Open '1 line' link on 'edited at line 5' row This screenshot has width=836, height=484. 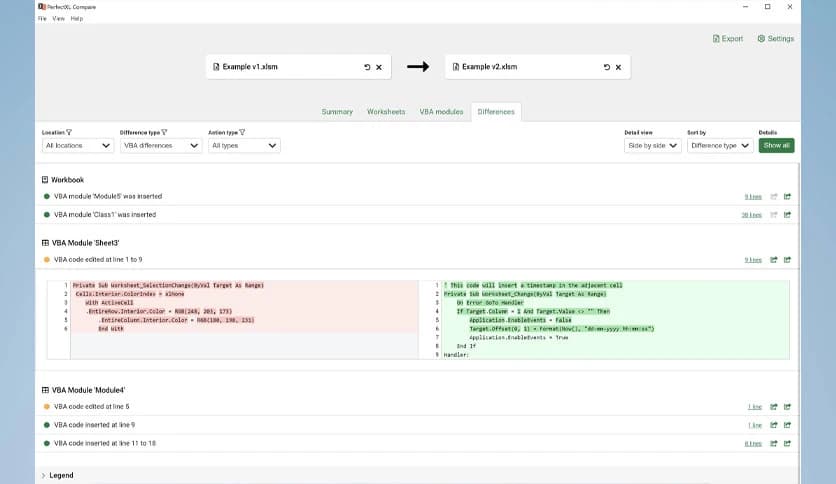(754, 407)
